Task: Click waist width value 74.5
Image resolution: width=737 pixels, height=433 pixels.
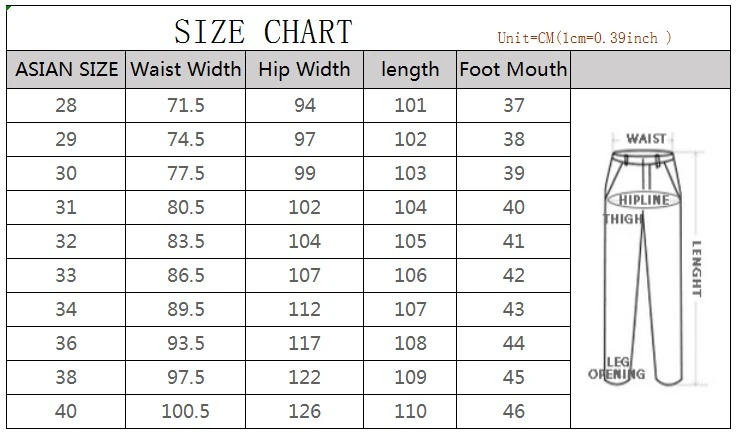Action: pos(186,139)
